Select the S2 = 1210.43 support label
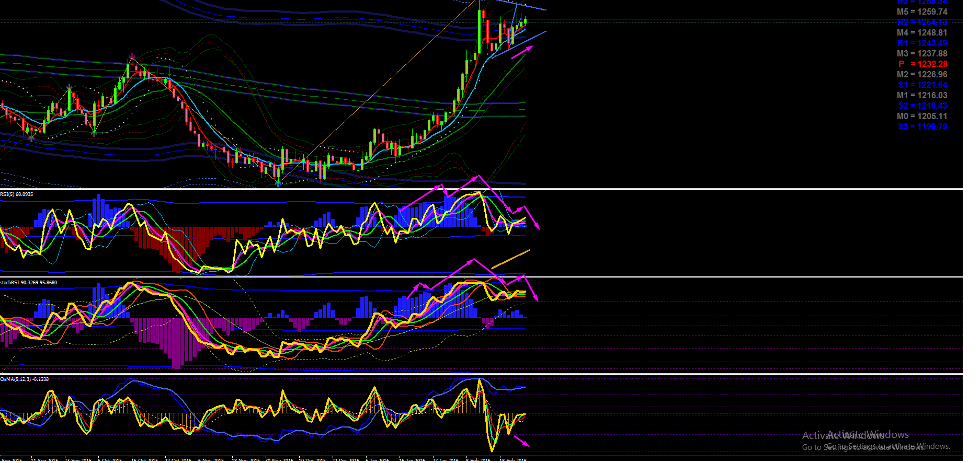The height and width of the screenshot is (463, 980). pos(922,106)
